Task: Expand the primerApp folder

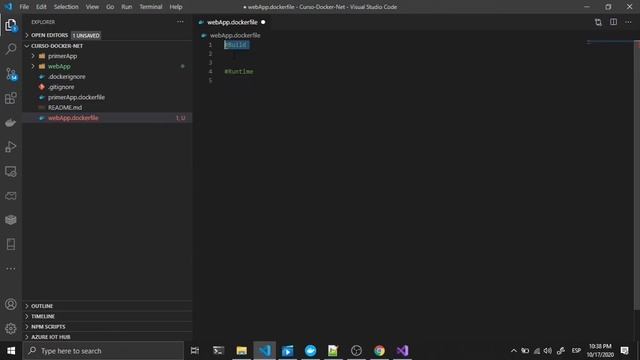Action: coord(33,56)
